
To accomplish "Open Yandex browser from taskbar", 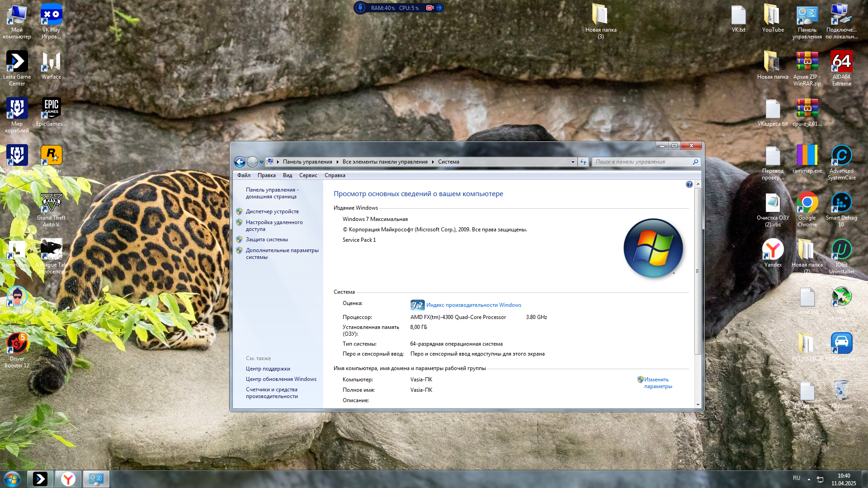I will pos(68,479).
